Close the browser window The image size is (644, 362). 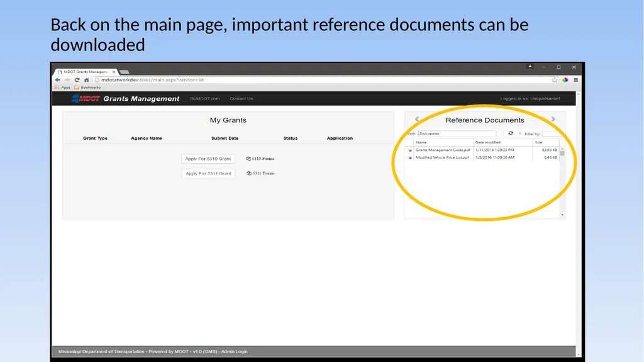coord(574,67)
